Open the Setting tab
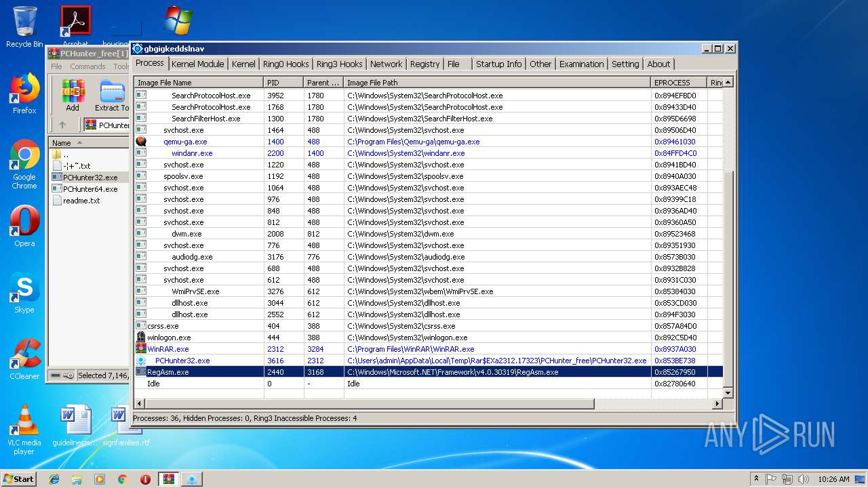This screenshot has width=868, height=488. 625,64
